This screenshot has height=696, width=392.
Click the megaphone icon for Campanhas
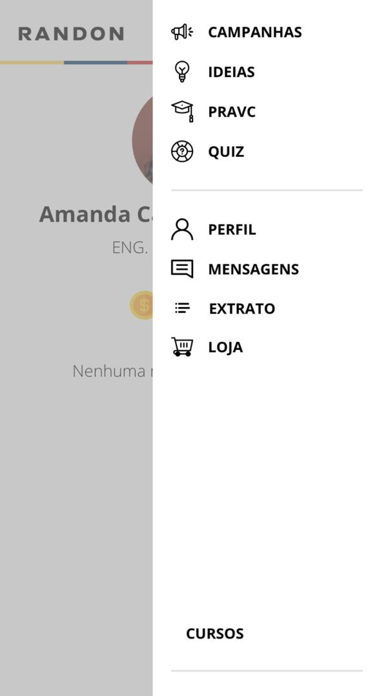pyautogui.click(x=182, y=32)
